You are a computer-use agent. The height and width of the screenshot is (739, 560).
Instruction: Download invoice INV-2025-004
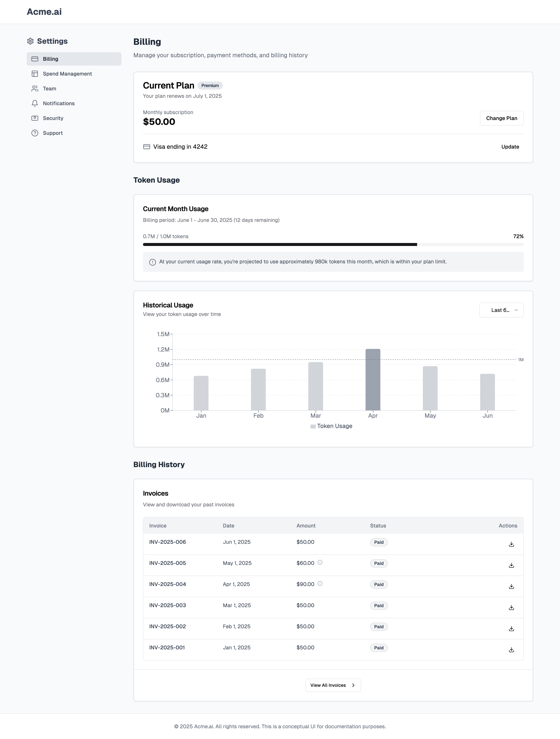click(x=511, y=586)
